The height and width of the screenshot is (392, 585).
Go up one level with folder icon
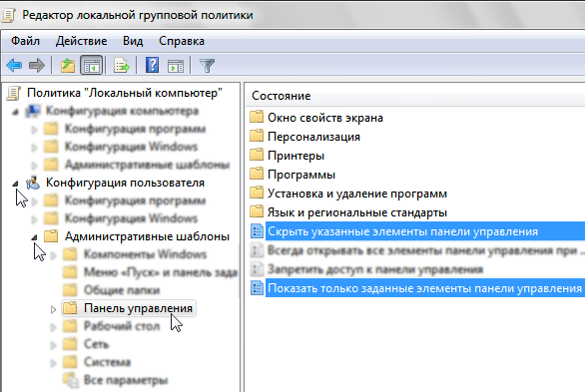[x=68, y=66]
